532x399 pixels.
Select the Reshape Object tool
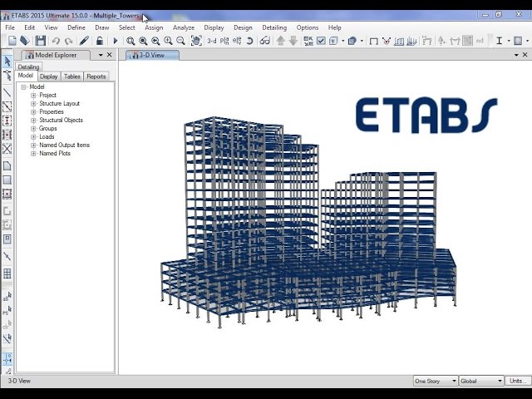(7, 76)
